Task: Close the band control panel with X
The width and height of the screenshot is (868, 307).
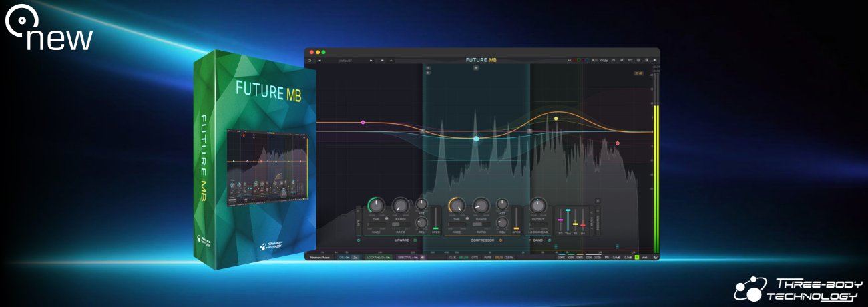Action: [597, 201]
